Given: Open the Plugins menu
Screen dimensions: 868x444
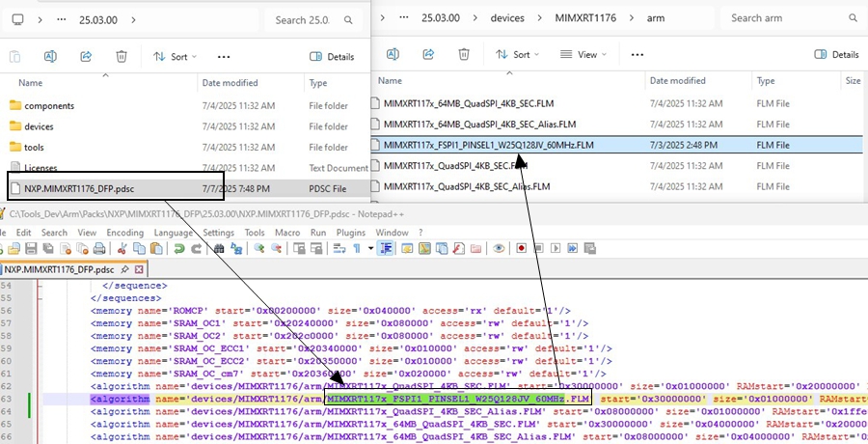Looking at the screenshot, I should [x=350, y=233].
